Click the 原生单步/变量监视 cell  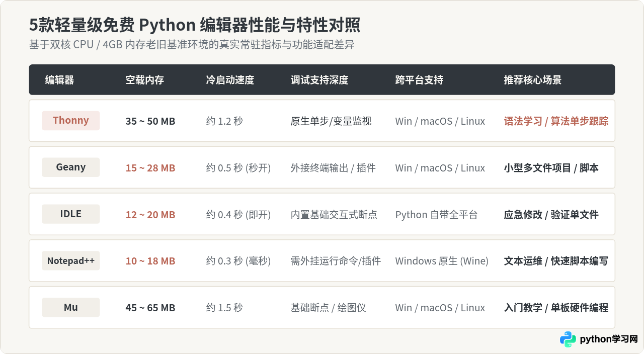pyautogui.click(x=331, y=121)
